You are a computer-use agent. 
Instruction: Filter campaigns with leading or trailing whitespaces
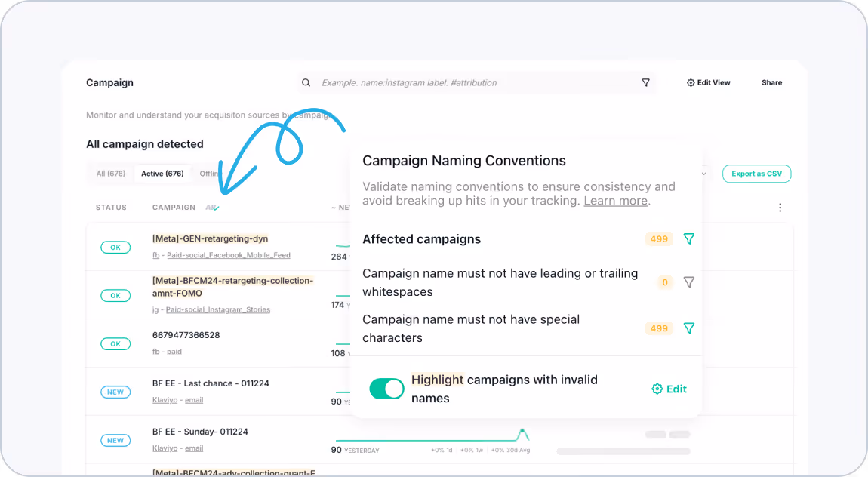coord(688,282)
